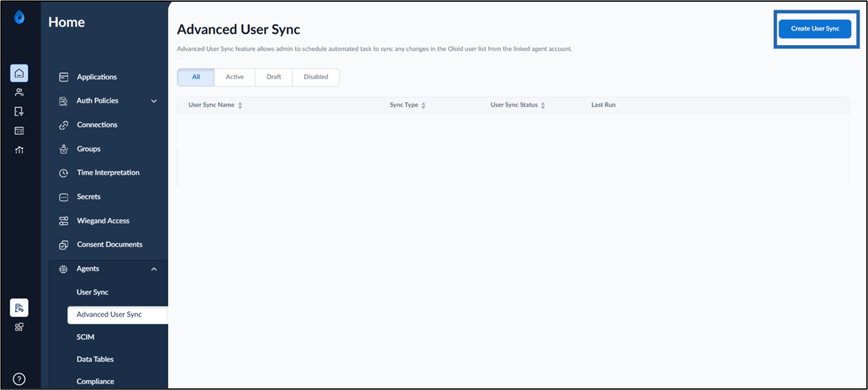Click the Auth Policies icon
Image resolution: width=868 pixels, height=390 pixels.
[64, 101]
